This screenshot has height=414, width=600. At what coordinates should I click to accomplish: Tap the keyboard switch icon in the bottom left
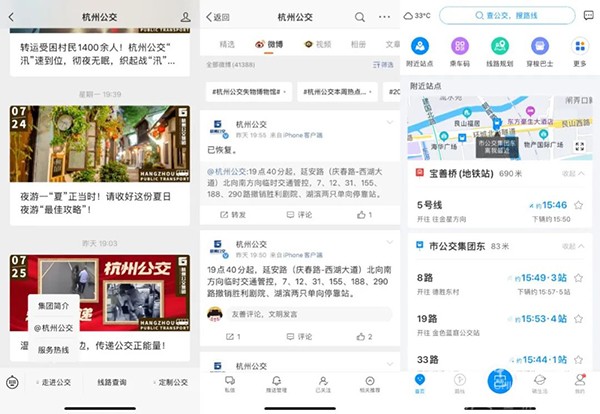pos(12,382)
